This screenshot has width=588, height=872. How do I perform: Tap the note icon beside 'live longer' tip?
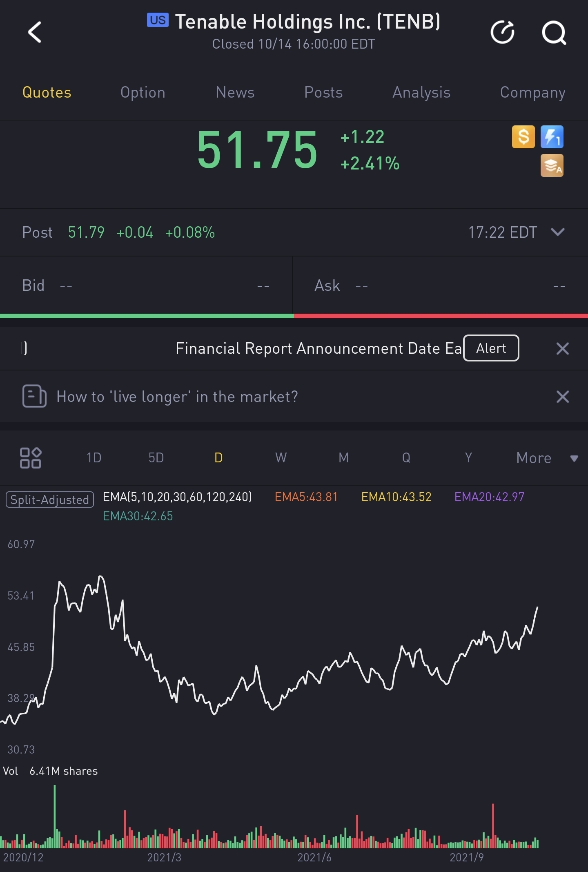pos(34,396)
